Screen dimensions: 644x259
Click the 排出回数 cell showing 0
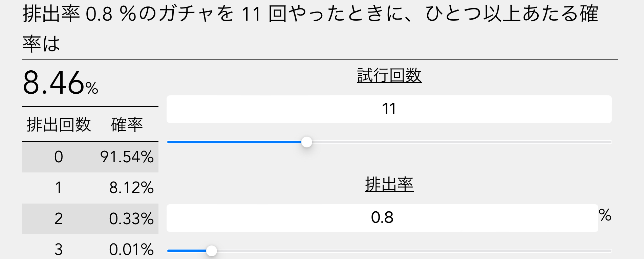tap(59, 157)
